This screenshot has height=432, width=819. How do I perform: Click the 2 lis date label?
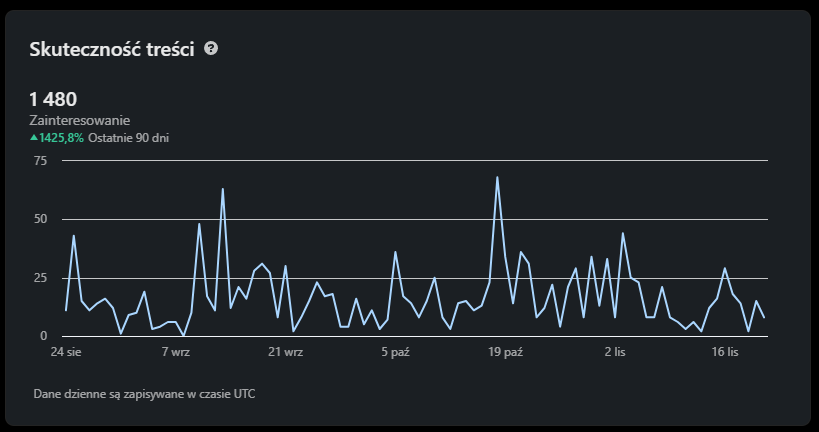click(615, 353)
